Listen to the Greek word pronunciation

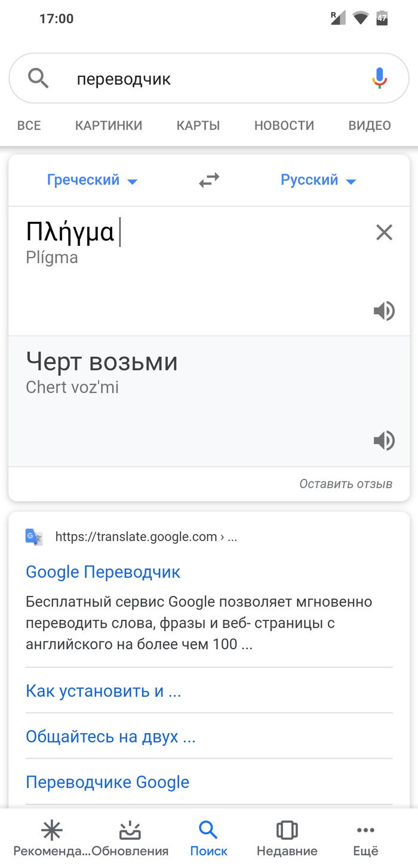(x=384, y=311)
